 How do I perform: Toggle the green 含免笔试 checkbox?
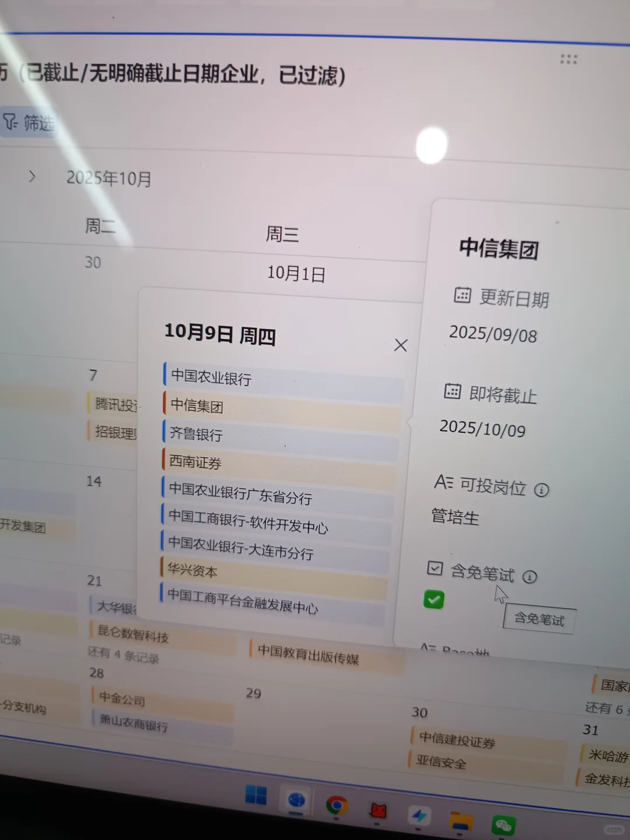click(x=434, y=599)
